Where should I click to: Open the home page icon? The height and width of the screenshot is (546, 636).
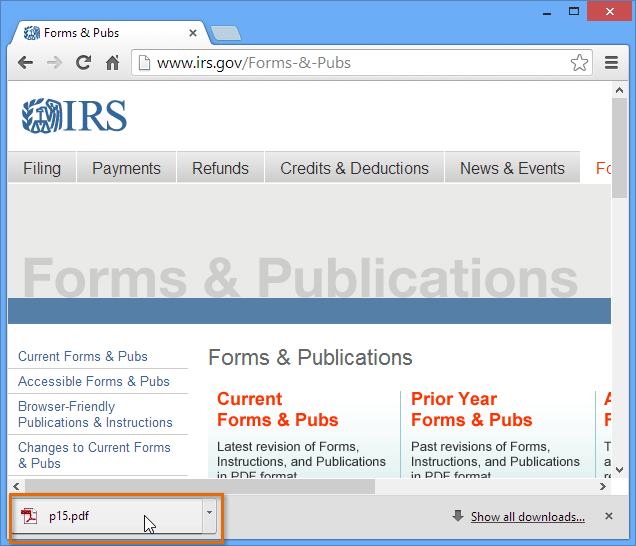112,62
